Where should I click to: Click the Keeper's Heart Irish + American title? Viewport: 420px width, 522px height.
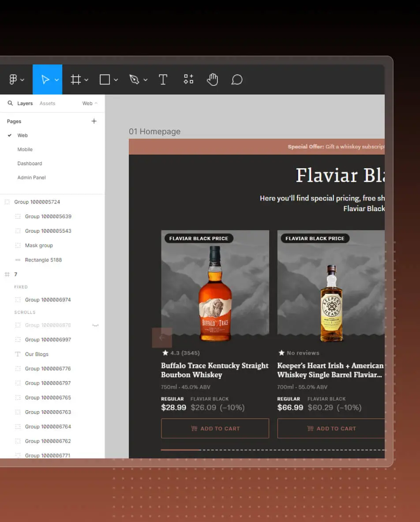tap(330, 370)
